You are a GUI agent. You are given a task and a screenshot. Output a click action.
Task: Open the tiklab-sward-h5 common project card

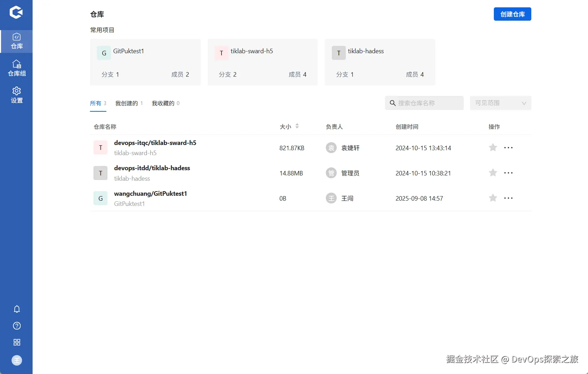(x=262, y=62)
